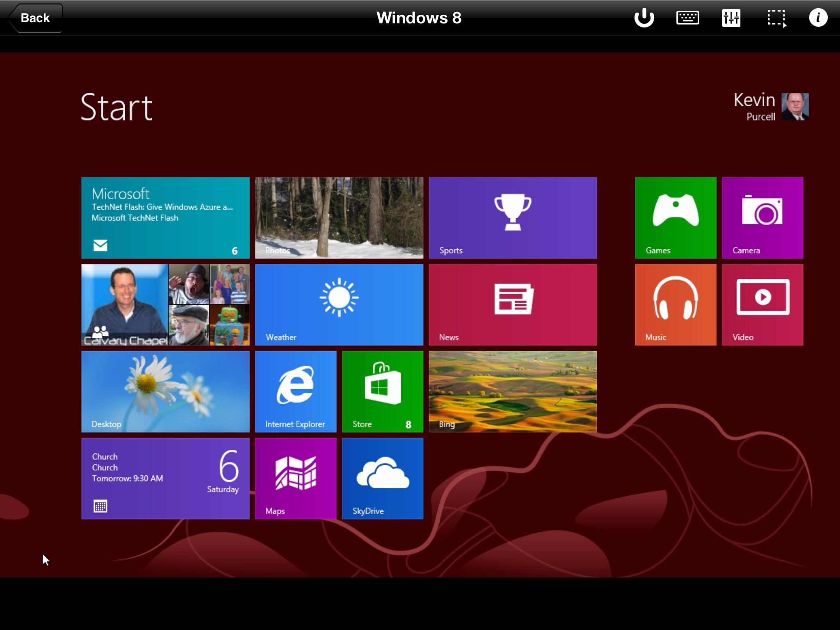Image resolution: width=840 pixels, height=630 pixels.
Task: Launch the Maps tile
Action: point(296,479)
